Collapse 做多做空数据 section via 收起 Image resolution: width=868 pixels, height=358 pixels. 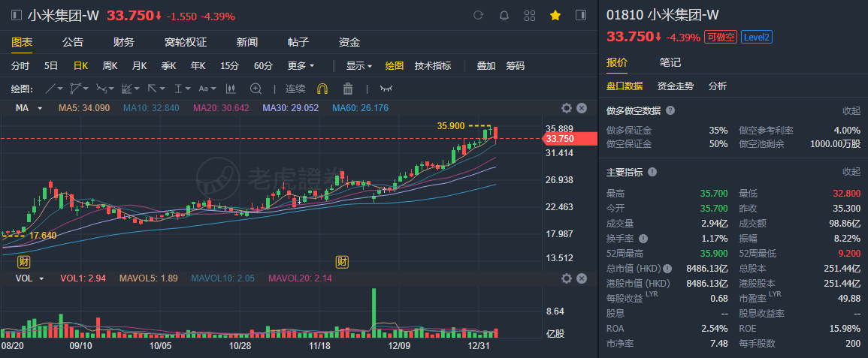tap(851, 110)
